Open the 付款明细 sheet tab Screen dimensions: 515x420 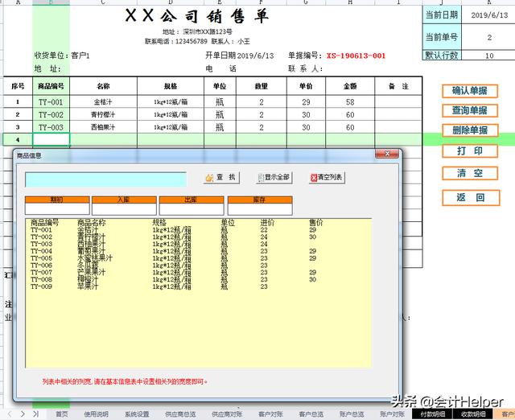click(433, 414)
